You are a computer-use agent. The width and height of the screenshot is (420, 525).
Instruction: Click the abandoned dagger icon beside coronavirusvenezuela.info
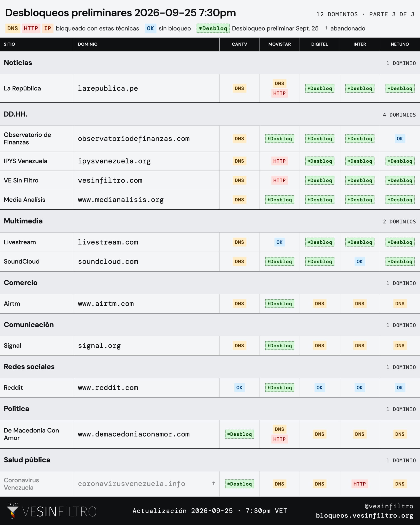(x=213, y=483)
